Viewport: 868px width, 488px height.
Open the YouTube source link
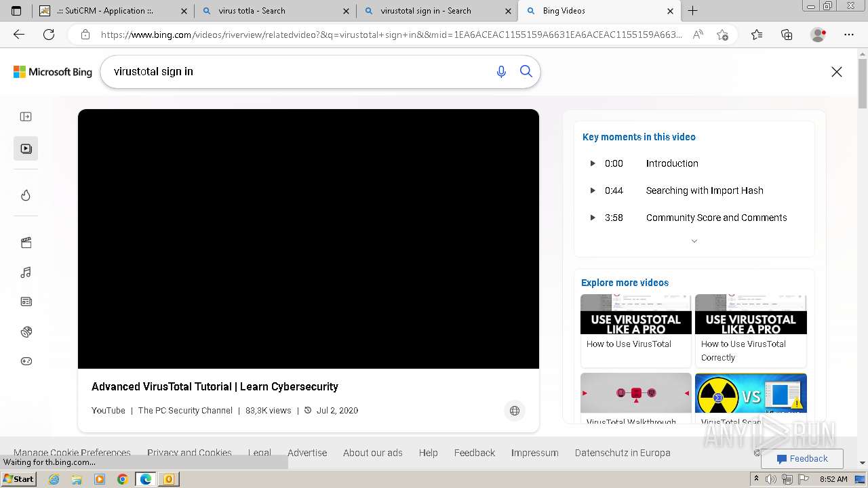click(x=108, y=411)
